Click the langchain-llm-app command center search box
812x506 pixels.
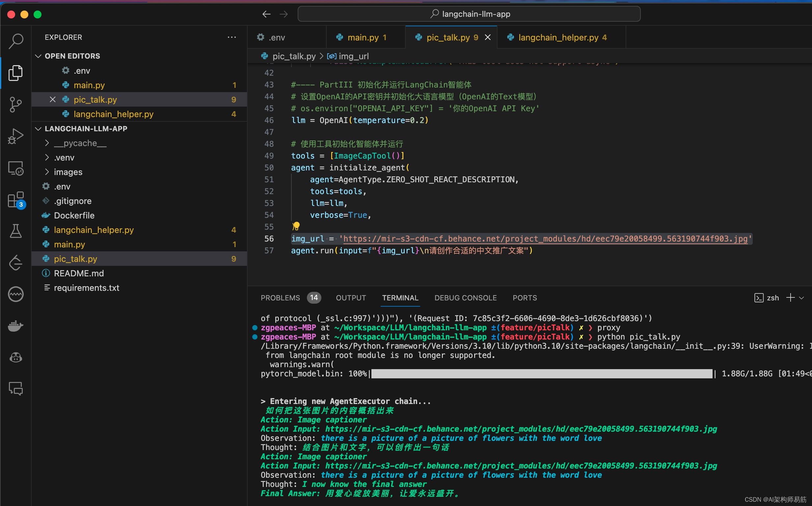click(x=469, y=14)
